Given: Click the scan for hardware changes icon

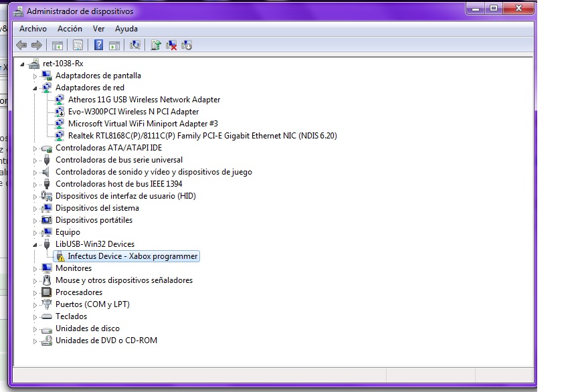Looking at the screenshot, I should point(135,45).
